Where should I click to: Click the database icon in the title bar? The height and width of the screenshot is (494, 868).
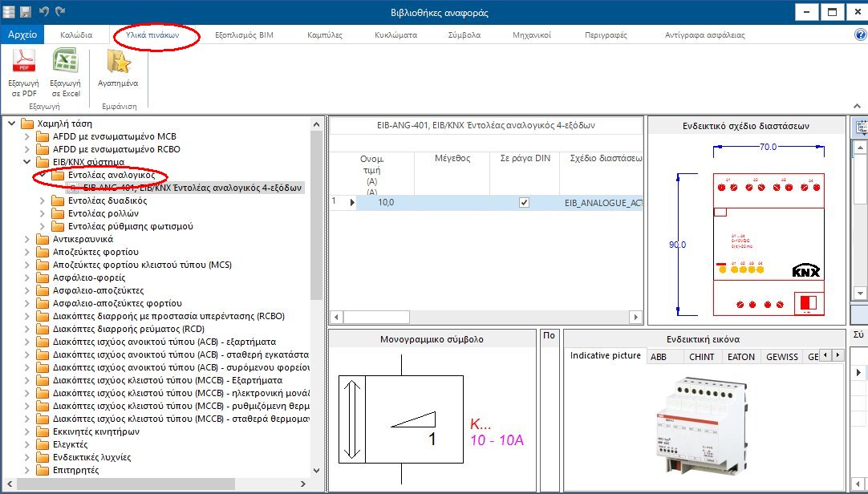[x=10, y=11]
